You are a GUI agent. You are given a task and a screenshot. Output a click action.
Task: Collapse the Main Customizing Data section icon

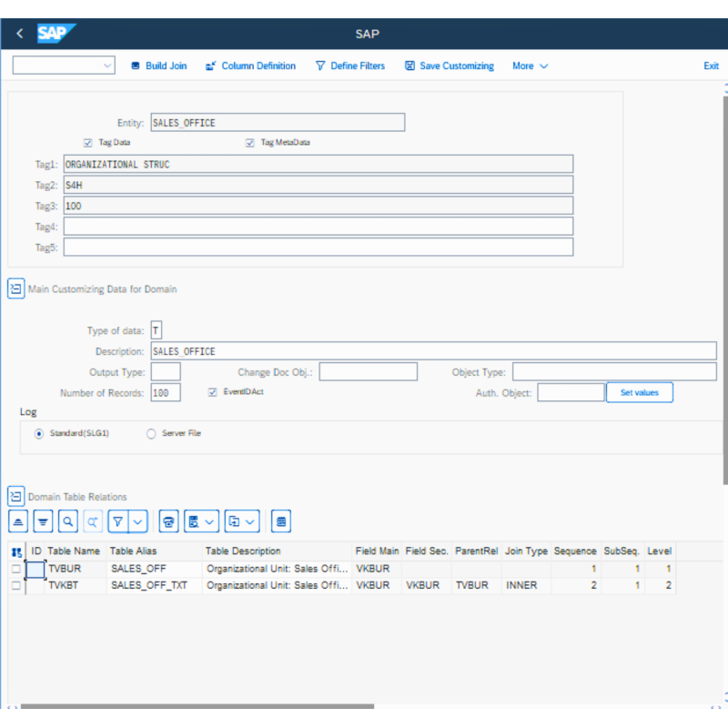pos(16,289)
